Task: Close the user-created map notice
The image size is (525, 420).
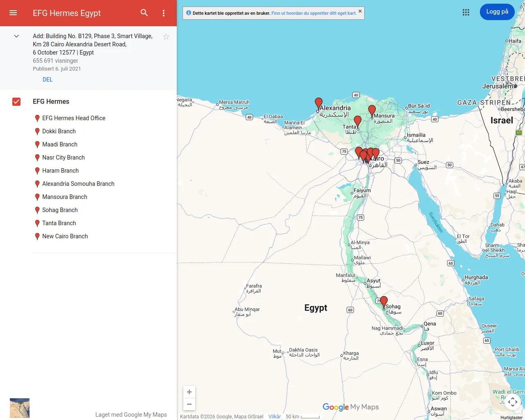Action: pos(360,11)
